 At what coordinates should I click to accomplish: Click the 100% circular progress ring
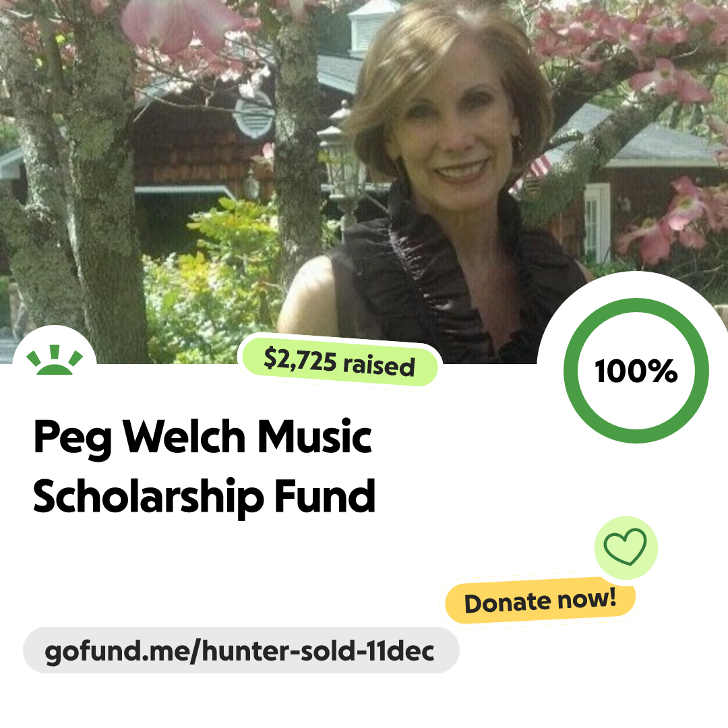coord(636,371)
